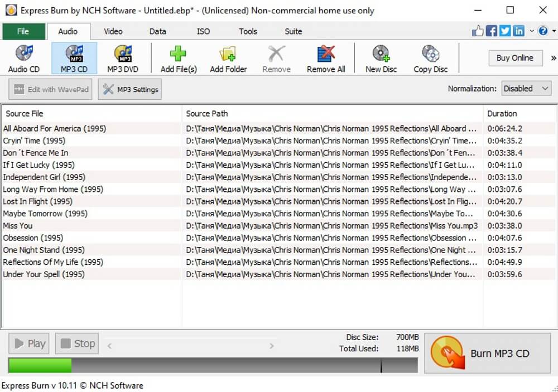This screenshot has width=558, height=392.
Task: Open MP3 Settings
Action: pyautogui.click(x=130, y=89)
